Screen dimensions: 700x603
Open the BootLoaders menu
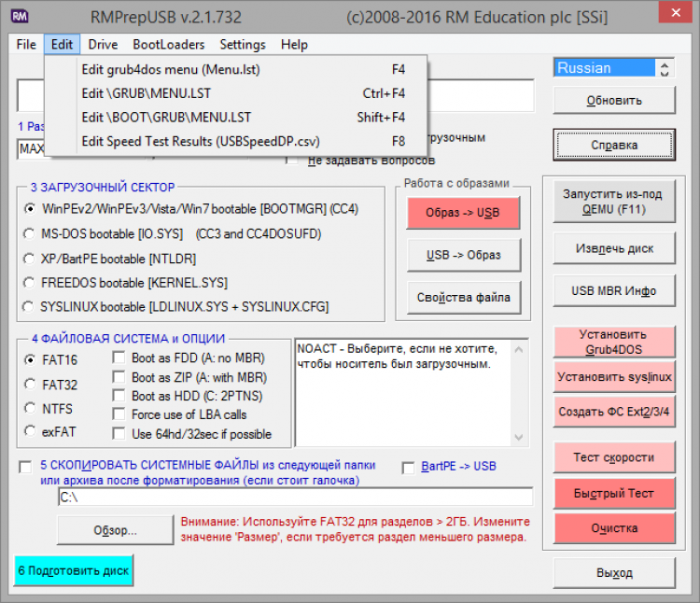coord(168,45)
